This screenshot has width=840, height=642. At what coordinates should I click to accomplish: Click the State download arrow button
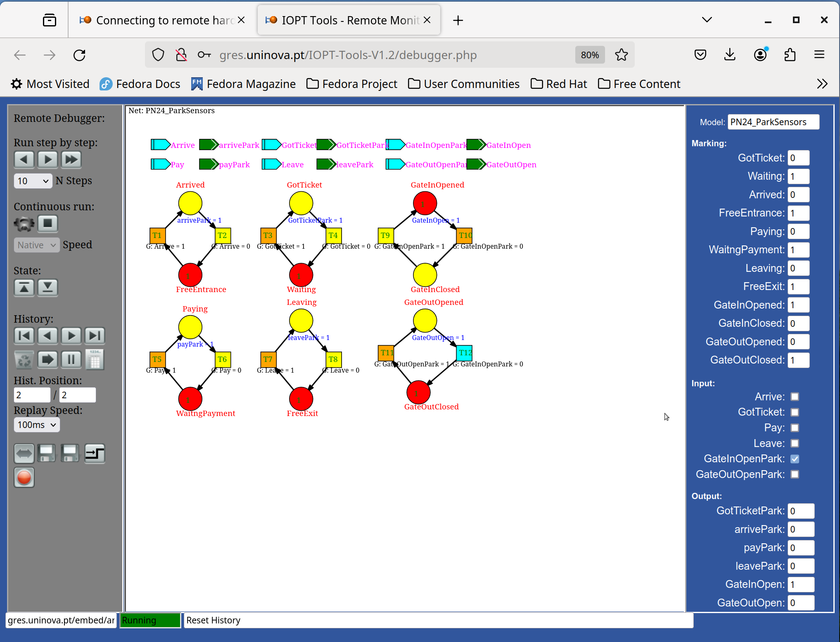[47, 288]
